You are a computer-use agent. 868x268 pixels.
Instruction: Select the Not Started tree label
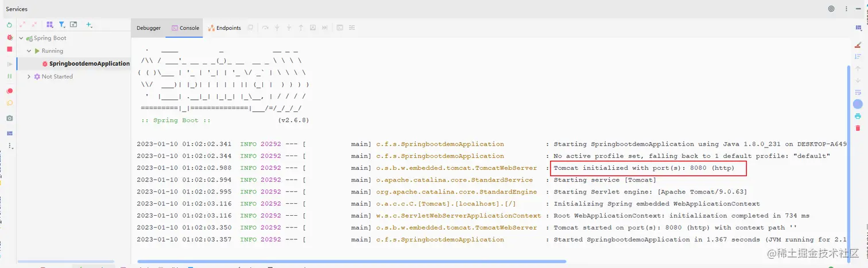point(57,76)
